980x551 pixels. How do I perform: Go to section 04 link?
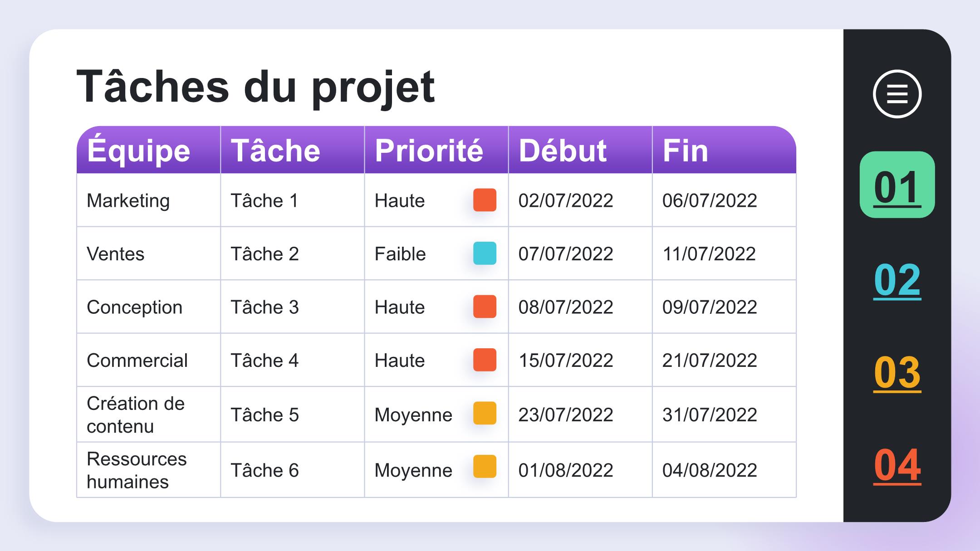click(x=897, y=465)
